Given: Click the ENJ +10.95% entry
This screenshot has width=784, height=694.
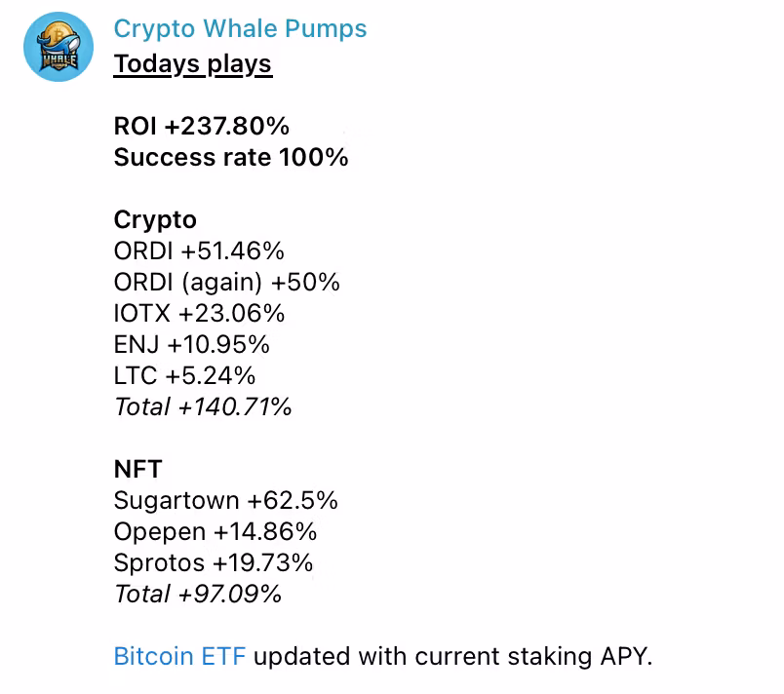Looking at the screenshot, I should 191,344.
